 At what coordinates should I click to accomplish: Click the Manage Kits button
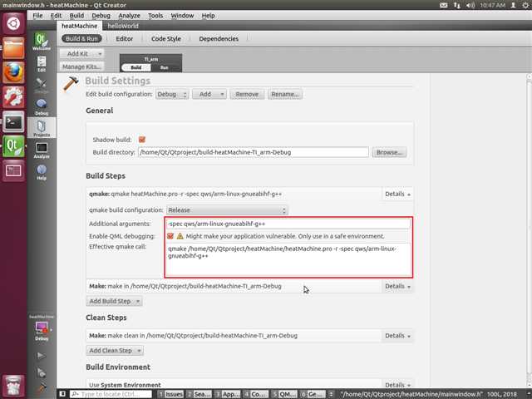coord(81,66)
